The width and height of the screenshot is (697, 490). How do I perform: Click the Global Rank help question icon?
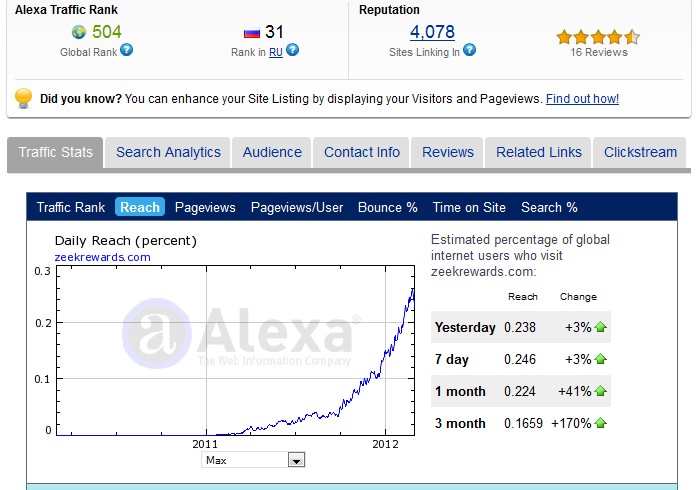127,50
